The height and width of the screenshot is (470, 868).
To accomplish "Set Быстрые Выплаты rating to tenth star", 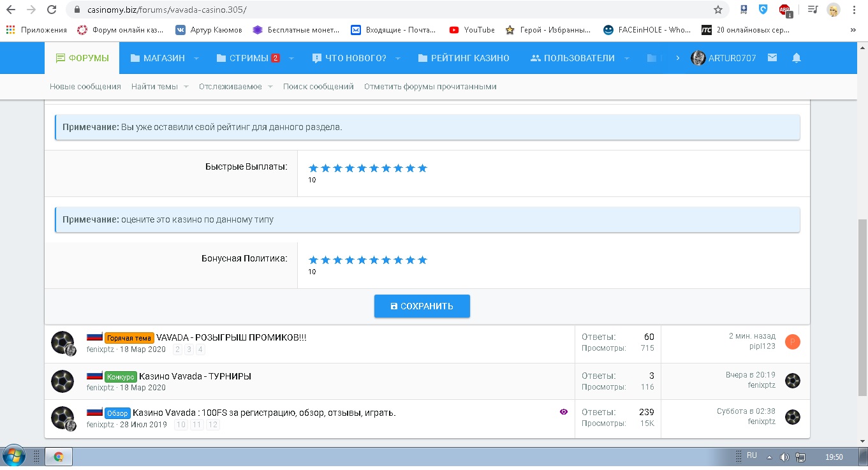I will pyautogui.click(x=422, y=168).
